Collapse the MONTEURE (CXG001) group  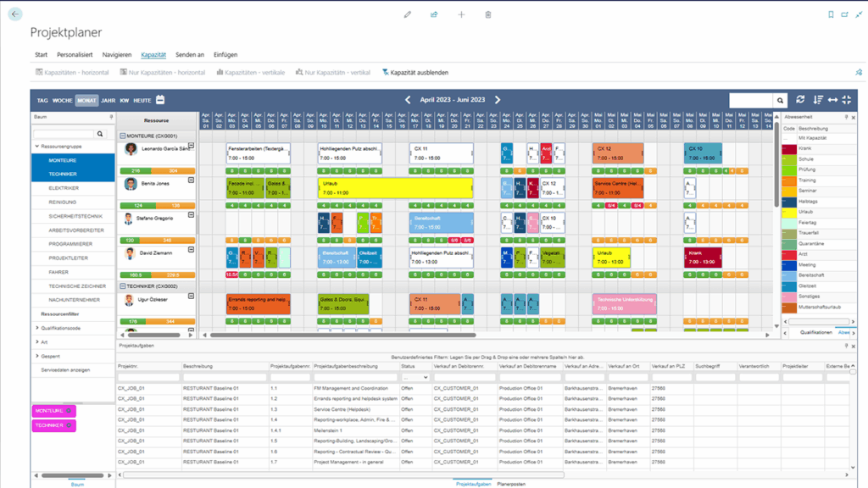point(123,136)
